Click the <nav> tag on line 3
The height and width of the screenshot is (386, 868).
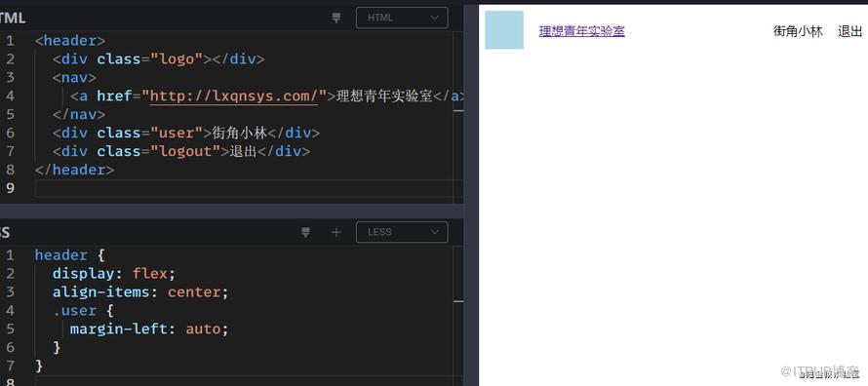(x=75, y=77)
